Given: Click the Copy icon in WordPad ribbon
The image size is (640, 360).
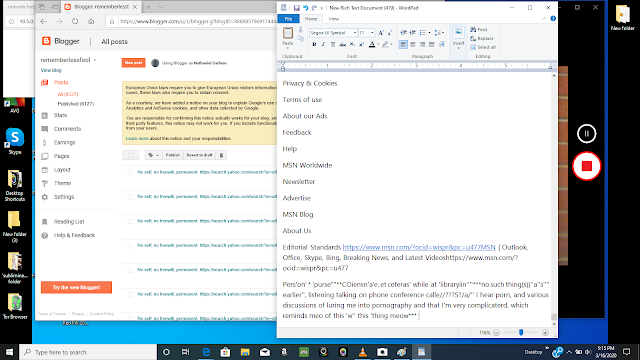Looking at the screenshot, I should [x=300, y=39].
